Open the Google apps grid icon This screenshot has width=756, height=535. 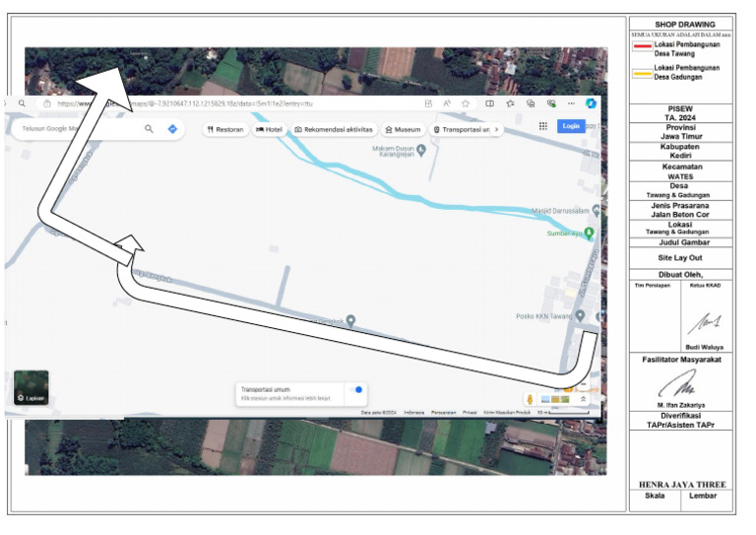[x=543, y=126]
